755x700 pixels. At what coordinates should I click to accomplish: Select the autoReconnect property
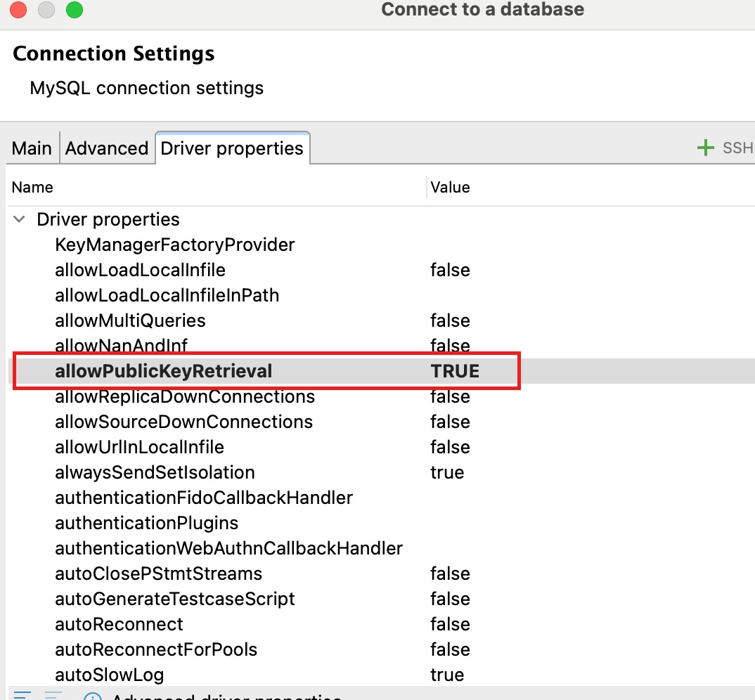pos(119,624)
